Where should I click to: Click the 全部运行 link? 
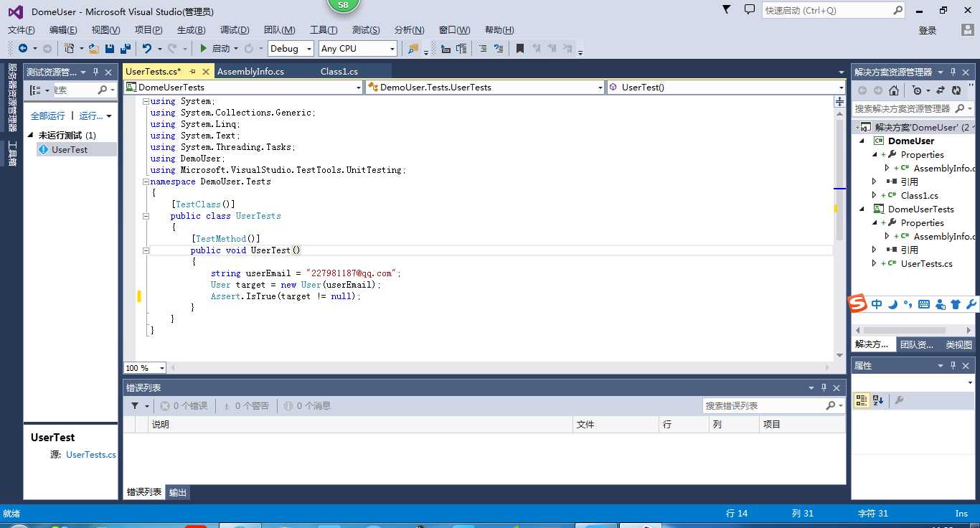(x=48, y=115)
